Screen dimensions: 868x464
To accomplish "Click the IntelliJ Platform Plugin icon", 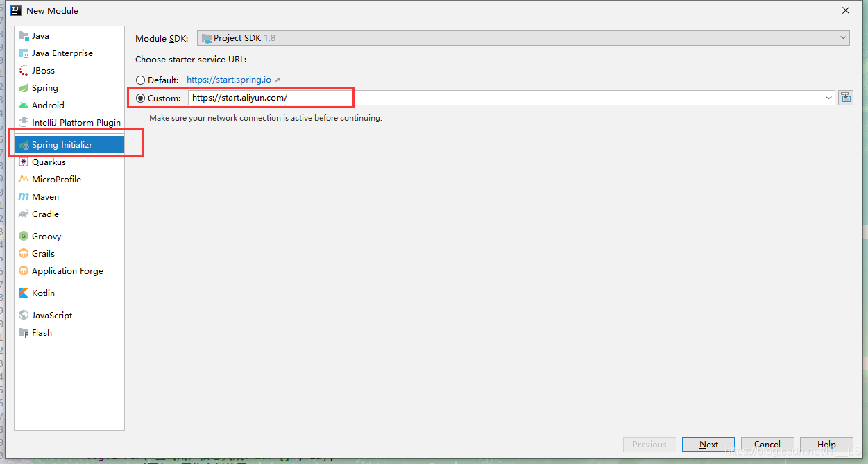I will tap(24, 123).
